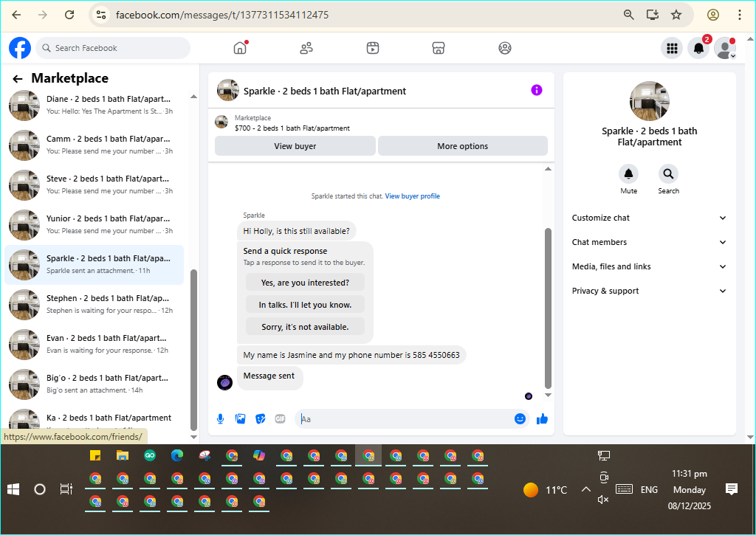Open the Groups tab icon
This screenshot has height=535, width=756.
click(505, 48)
